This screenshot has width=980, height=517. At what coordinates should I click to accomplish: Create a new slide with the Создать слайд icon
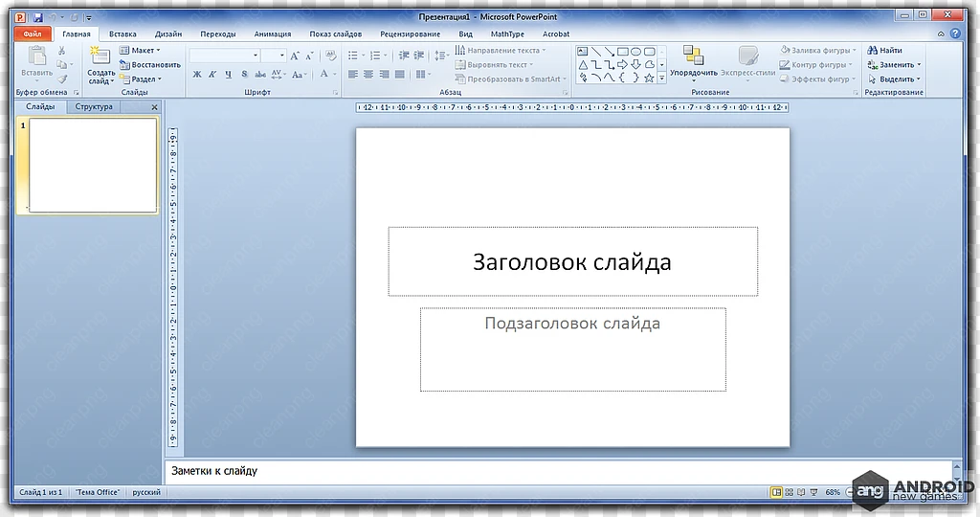pyautogui.click(x=100, y=56)
